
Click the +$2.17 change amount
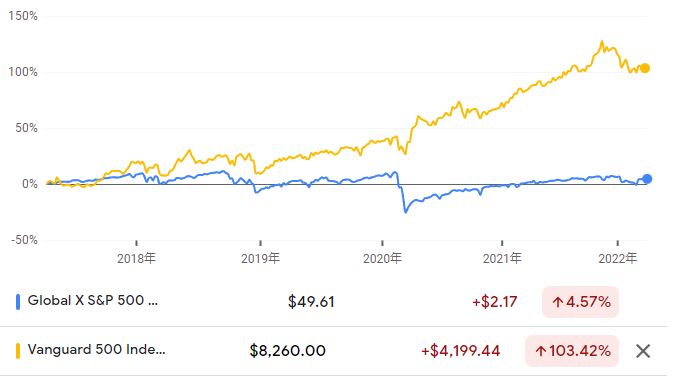pyautogui.click(x=494, y=302)
